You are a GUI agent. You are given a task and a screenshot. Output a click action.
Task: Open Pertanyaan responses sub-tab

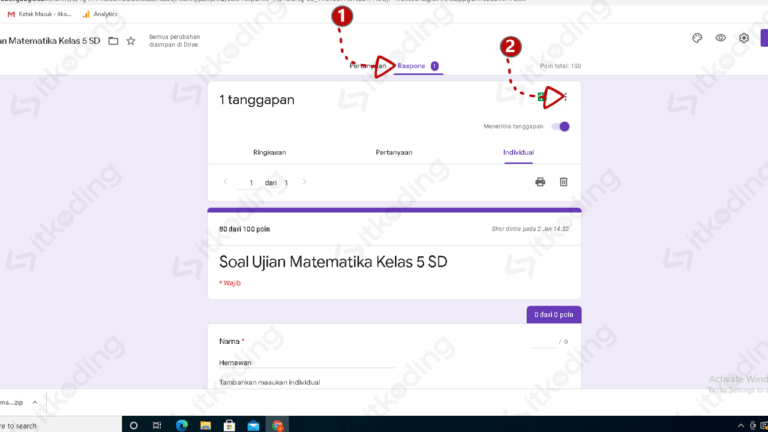coord(394,152)
